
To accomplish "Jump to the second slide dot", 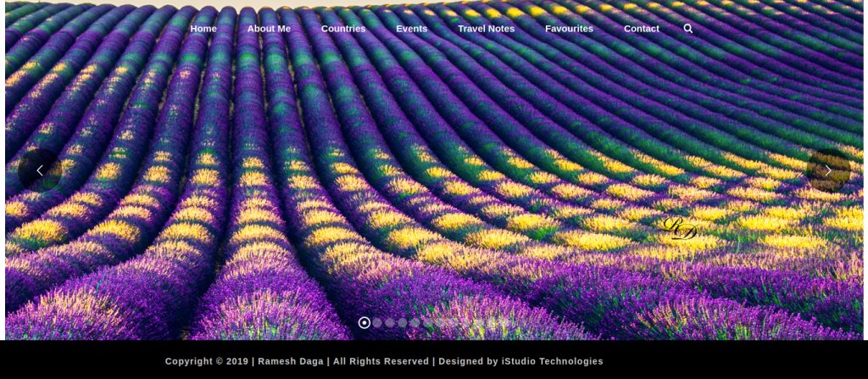I will [x=377, y=322].
